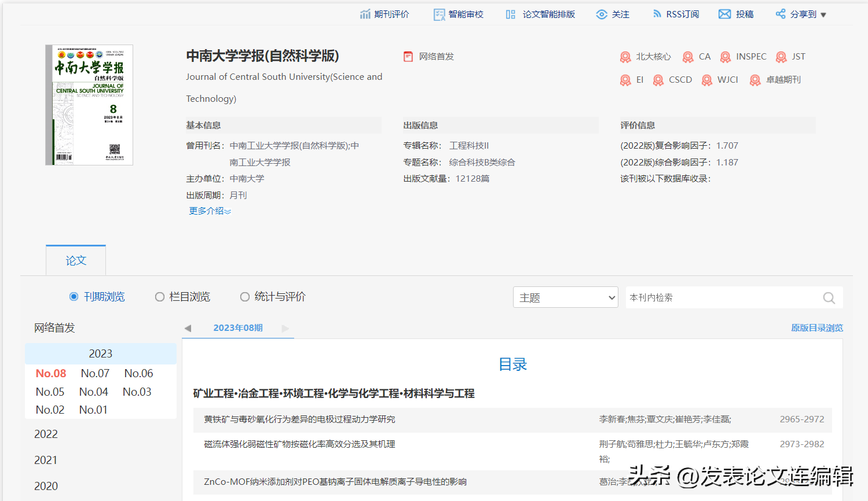
Task: Click the journal title 中南大学学报(自然科学版)
Action: click(x=262, y=56)
